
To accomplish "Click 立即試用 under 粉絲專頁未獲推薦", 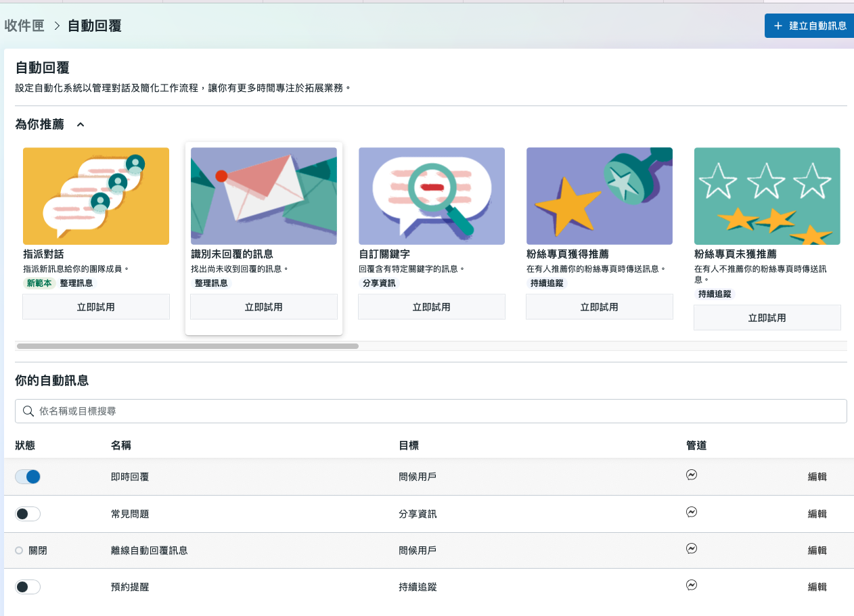I will [767, 318].
